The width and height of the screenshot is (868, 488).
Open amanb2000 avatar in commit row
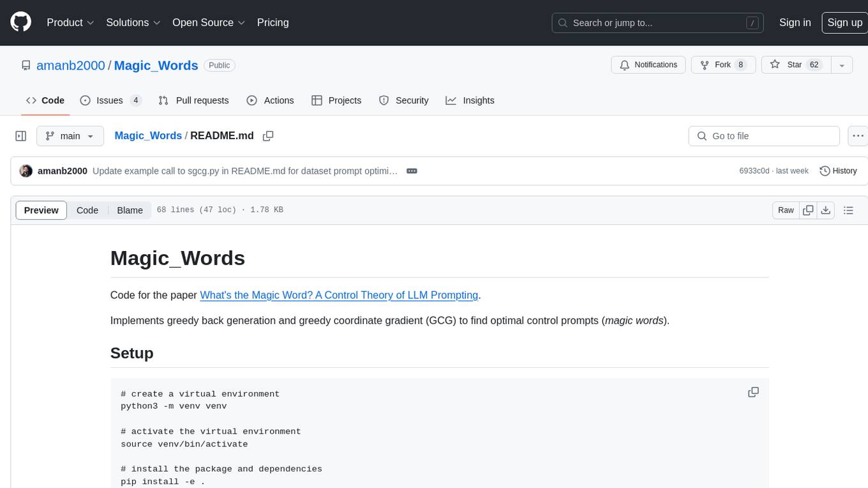(26, 171)
